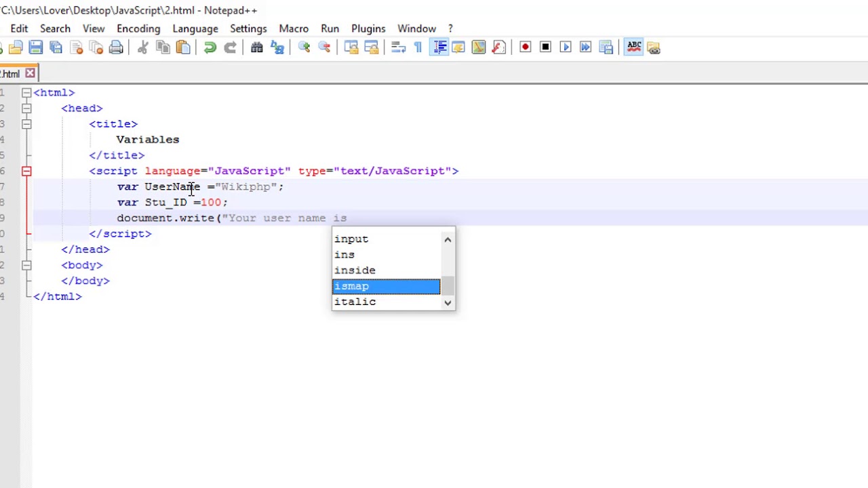868x488 pixels.
Task: Choose highlighted 'ismap' suggestion
Action: tap(387, 286)
